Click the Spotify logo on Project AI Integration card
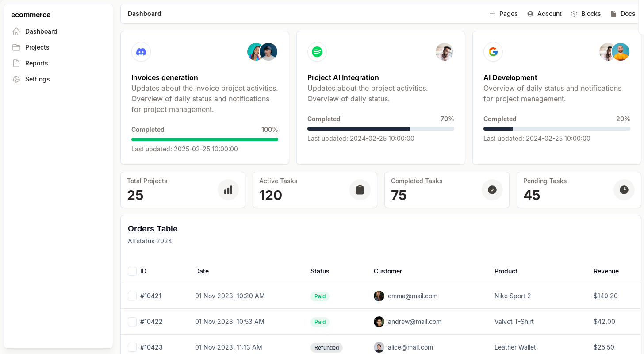644x354 pixels. point(317,52)
